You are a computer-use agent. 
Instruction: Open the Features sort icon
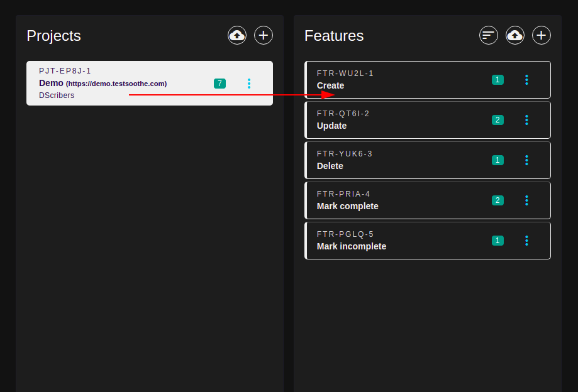point(489,35)
